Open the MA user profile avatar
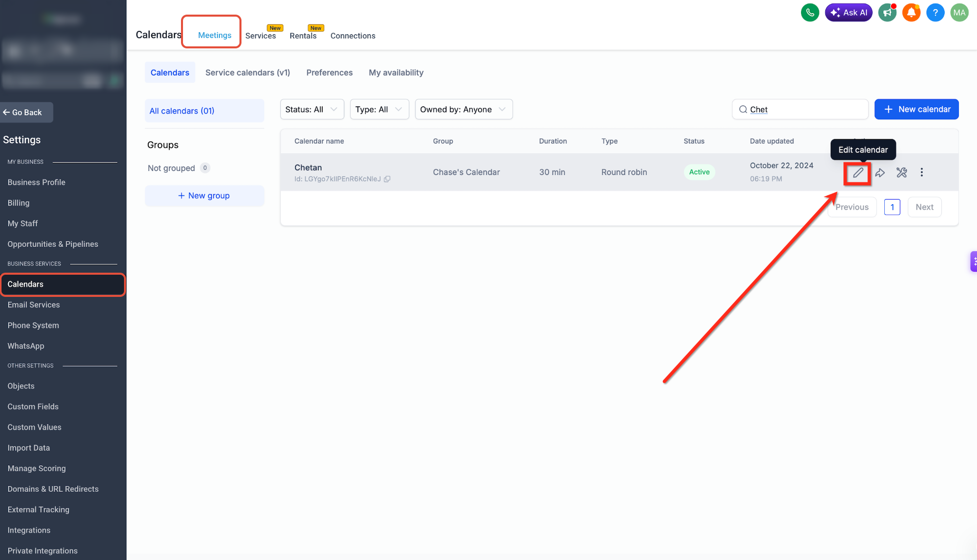Image resolution: width=977 pixels, height=560 pixels. [959, 13]
